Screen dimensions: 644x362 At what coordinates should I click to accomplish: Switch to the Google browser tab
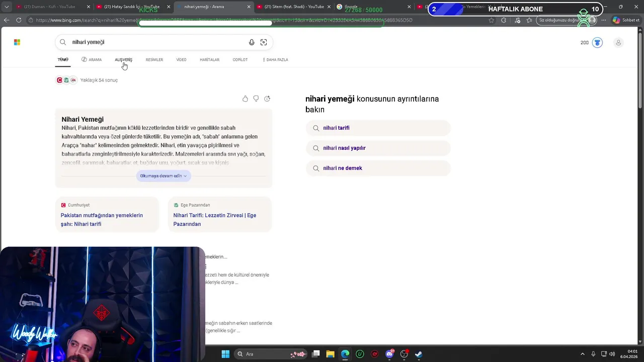pos(372,7)
